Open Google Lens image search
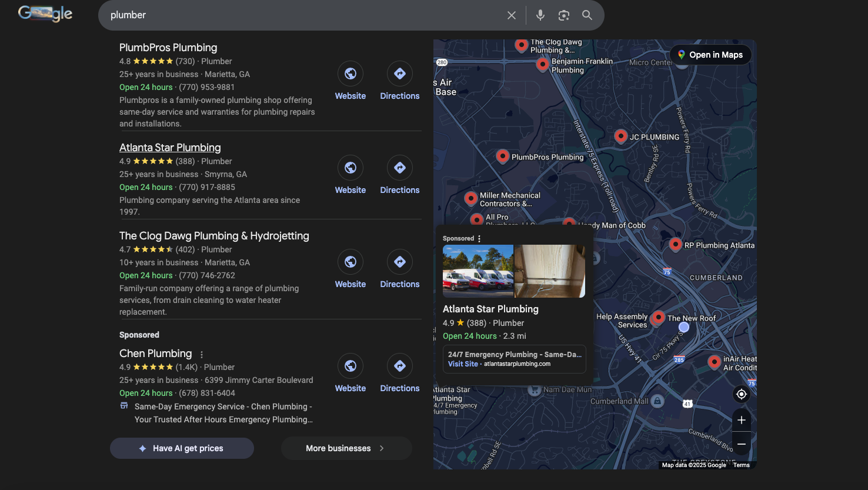Screen dimensions: 868x490 tap(563, 15)
